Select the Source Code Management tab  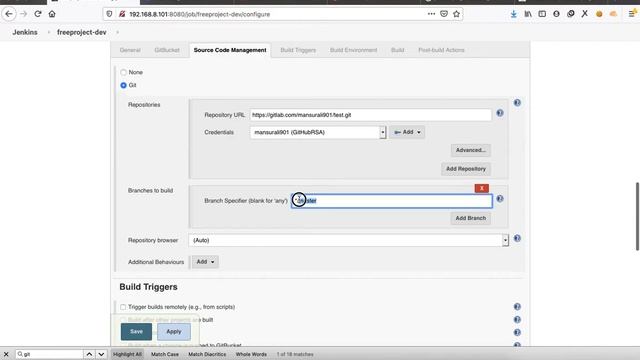[230, 50]
